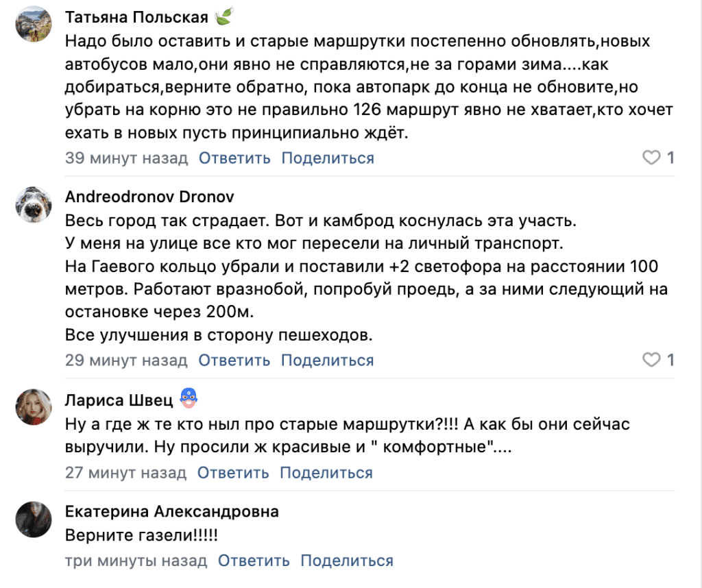Reply to Татьяна Польская's comment

tap(234, 158)
